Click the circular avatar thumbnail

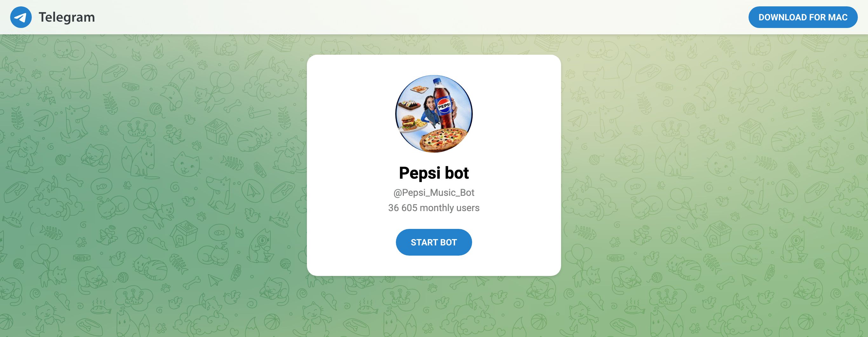click(x=434, y=114)
